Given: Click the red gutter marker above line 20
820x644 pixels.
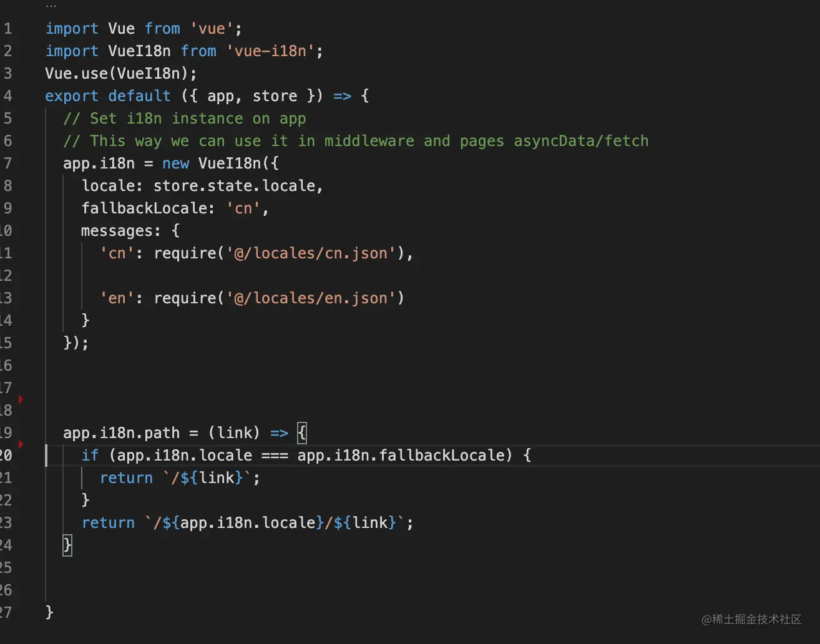Looking at the screenshot, I should pyautogui.click(x=21, y=444).
